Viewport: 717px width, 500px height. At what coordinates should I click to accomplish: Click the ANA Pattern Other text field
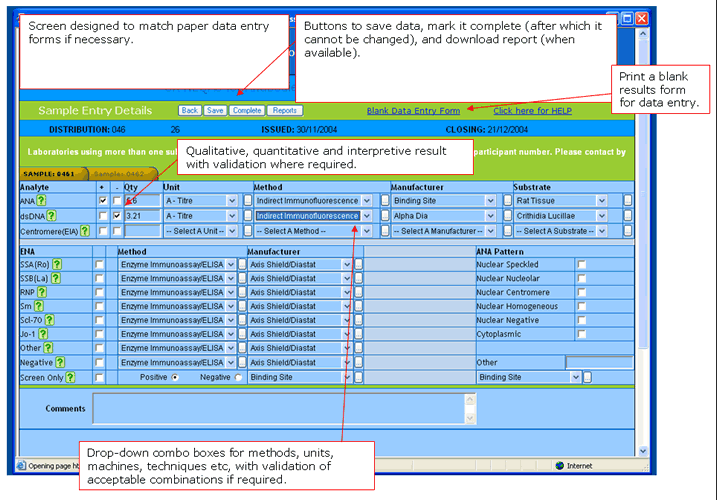pos(599,362)
